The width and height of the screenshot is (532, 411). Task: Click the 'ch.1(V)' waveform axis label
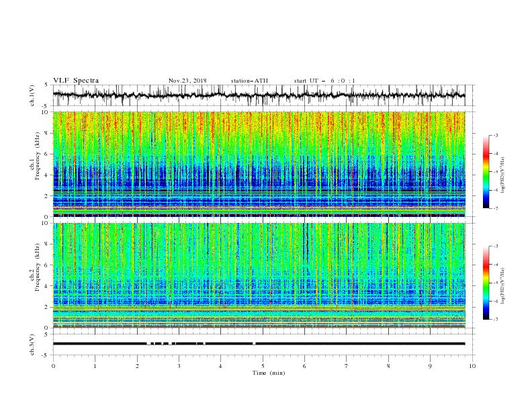coord(32,95)
